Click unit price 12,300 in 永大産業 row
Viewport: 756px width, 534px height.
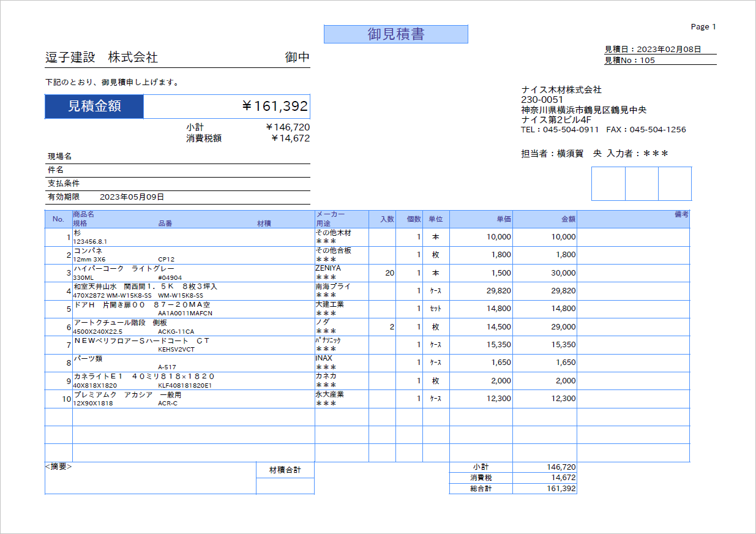click(x=499, y=399)
